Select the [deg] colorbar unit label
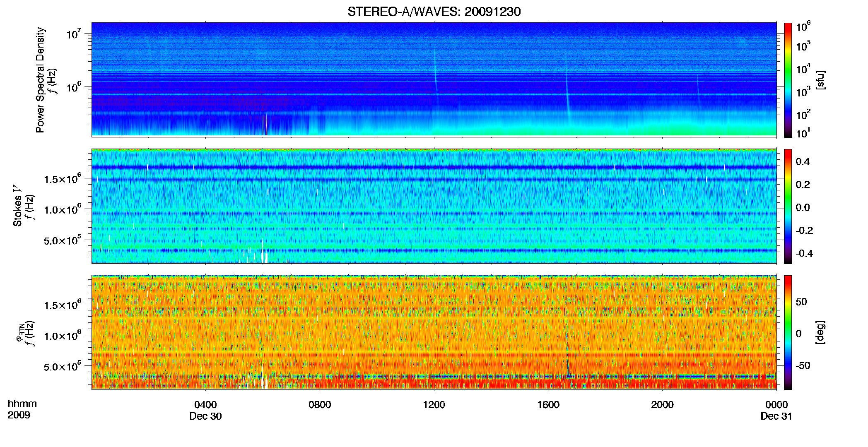Viewport: 868px width, 447px height. pos(820,332)
